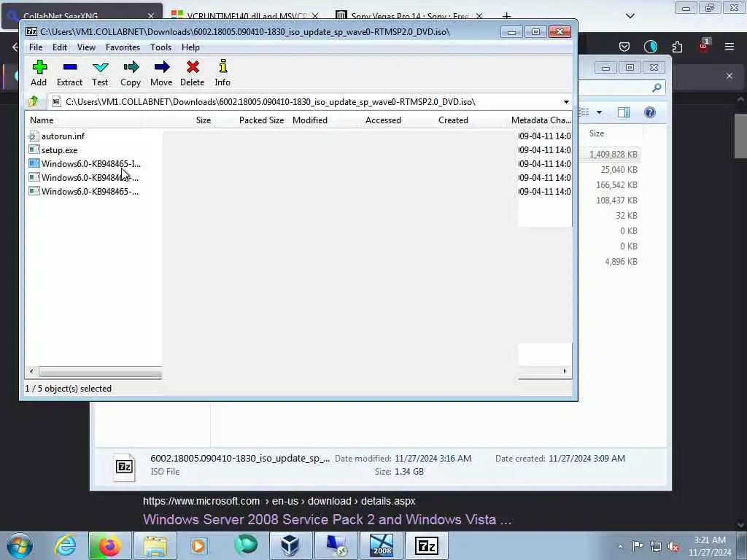Open the File menu
Screen dimensions: 747x560
click(36, 47)
